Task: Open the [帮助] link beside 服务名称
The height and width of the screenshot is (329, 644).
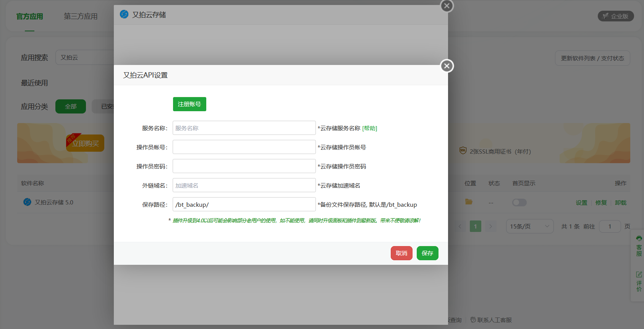Action: click(369, 128)
